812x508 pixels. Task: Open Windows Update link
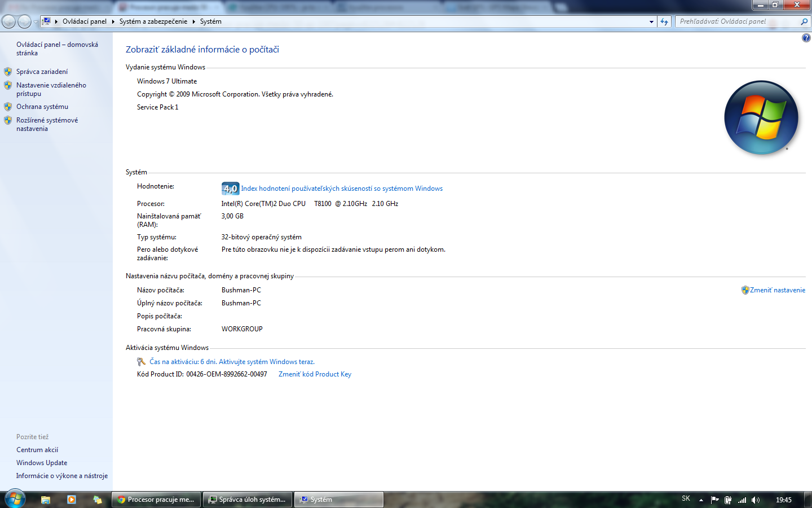point(42,463)
